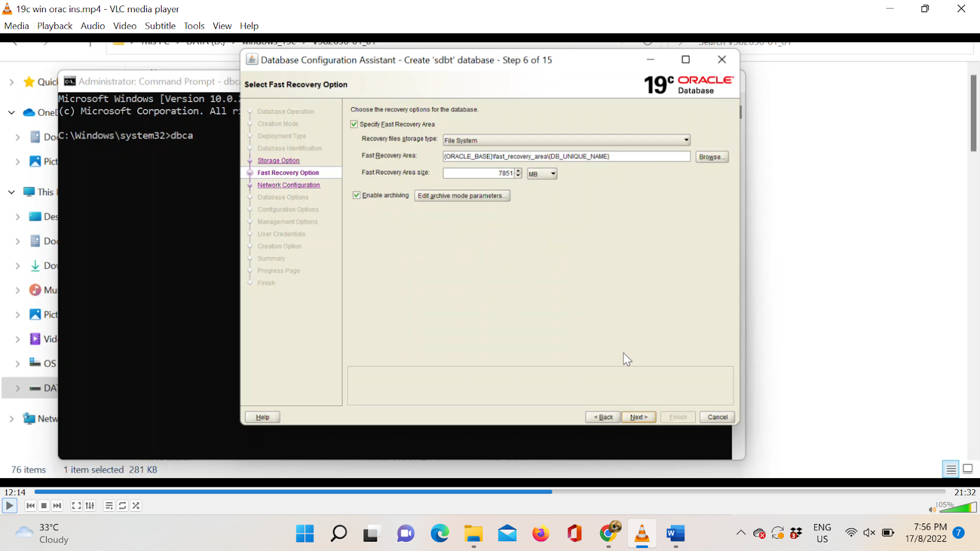The width and height of the screenshot is (980, 551).
Task: Click Next in the DBCA wizard
Action: click(638, 417)
